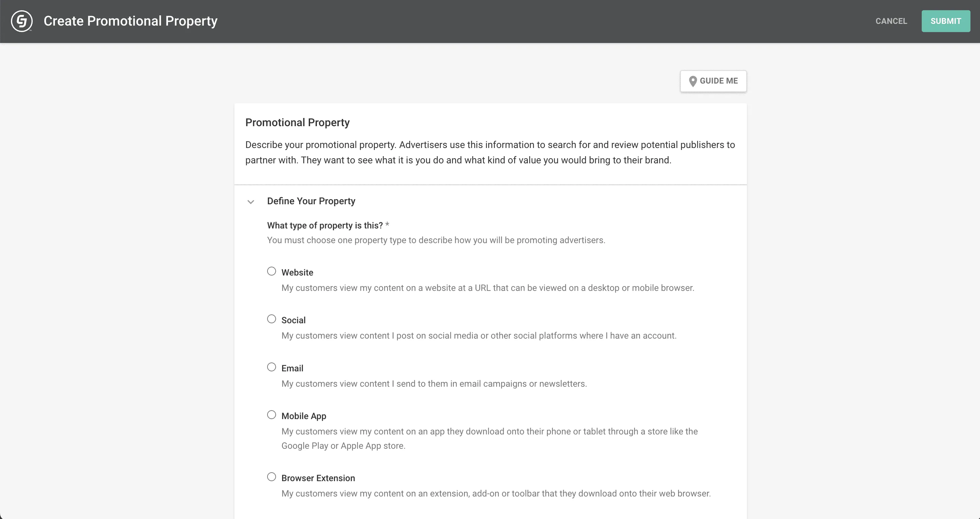The width and height of the screenshot is (980, 519).
Task: Click the Email option label
Action: pos(292,368)
